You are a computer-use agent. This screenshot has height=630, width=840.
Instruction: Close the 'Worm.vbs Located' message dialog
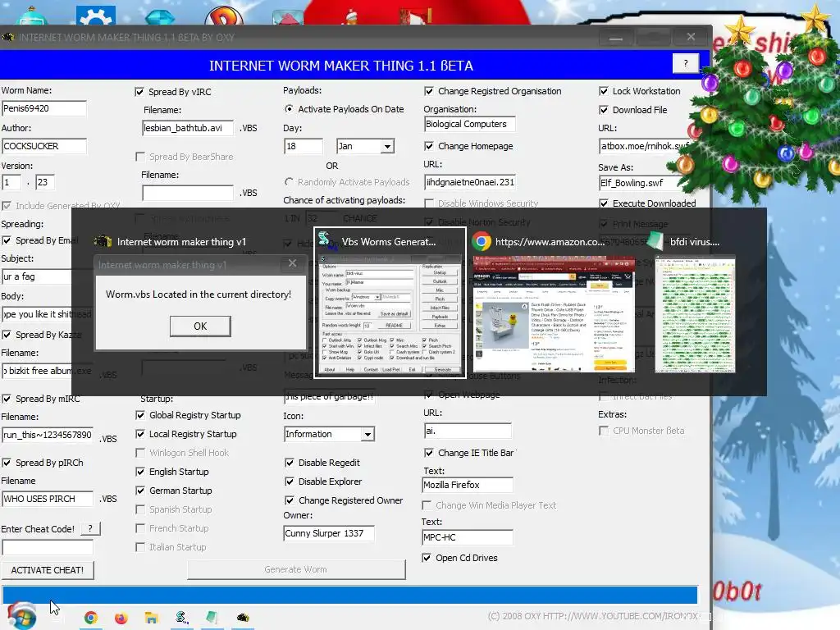(x=292, y=263)
